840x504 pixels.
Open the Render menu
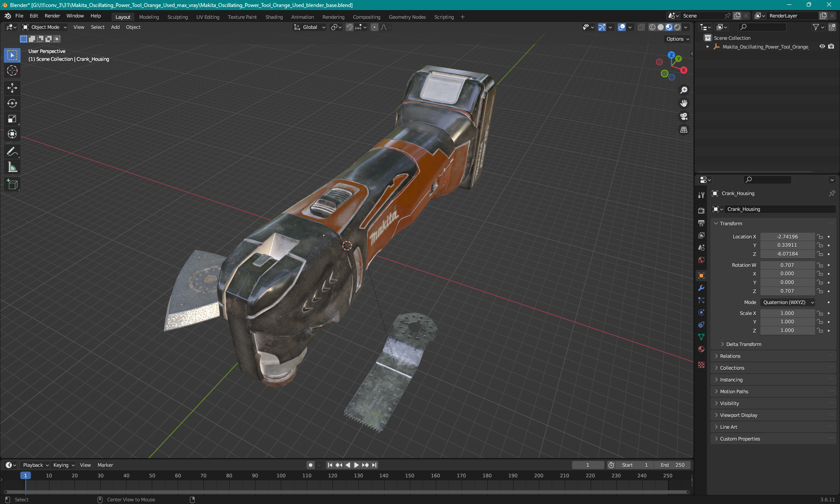52,16
